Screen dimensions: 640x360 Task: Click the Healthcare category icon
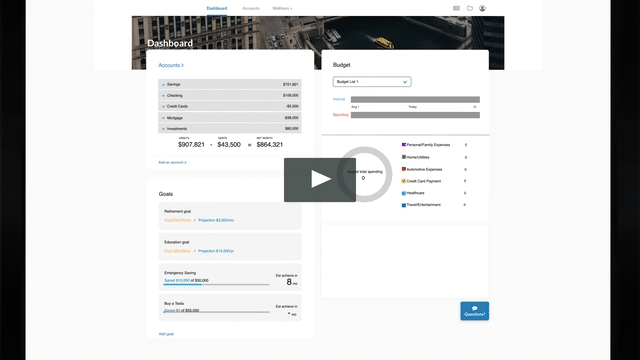pos(404,193)
